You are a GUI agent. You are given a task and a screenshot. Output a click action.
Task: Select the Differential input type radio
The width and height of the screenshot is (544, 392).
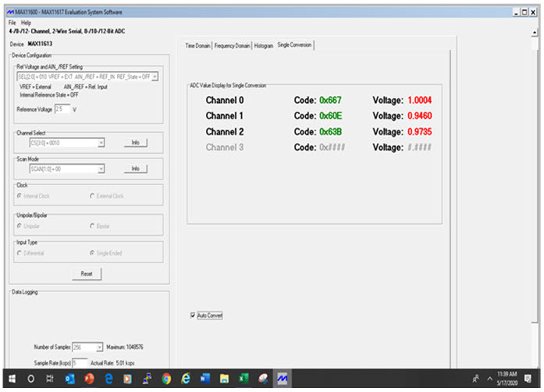[x=20, y=253]
